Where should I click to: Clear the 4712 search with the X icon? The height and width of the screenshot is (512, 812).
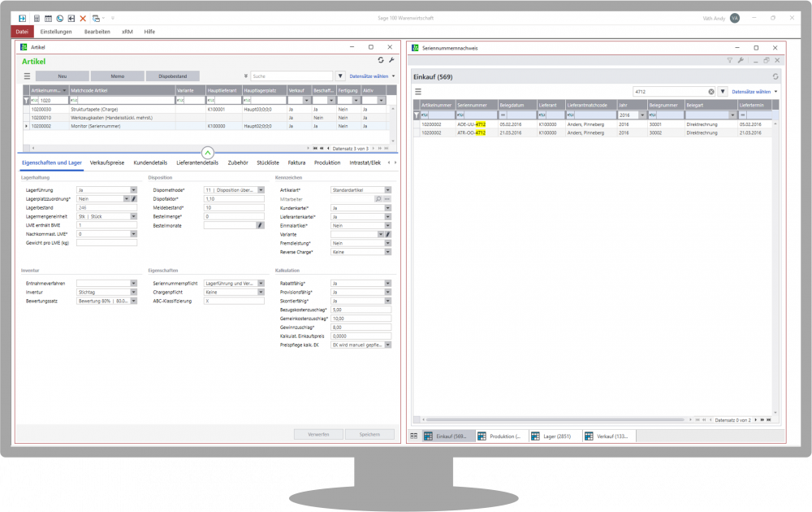tap(711, 92)
